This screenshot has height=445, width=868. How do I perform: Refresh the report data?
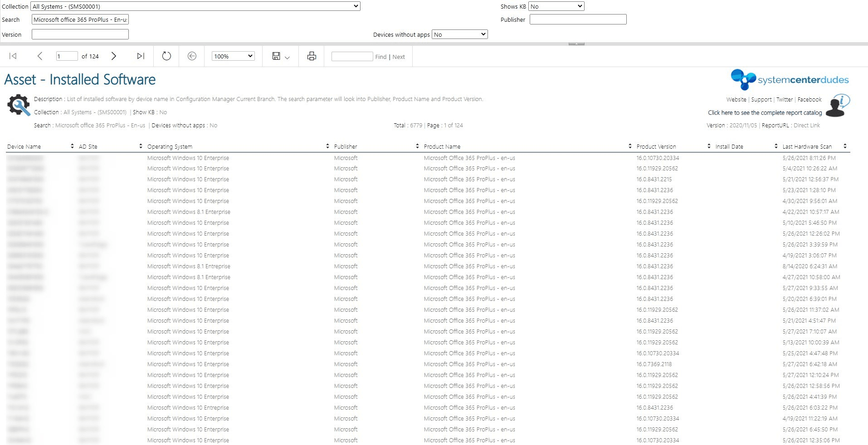(x=166, y=56)
